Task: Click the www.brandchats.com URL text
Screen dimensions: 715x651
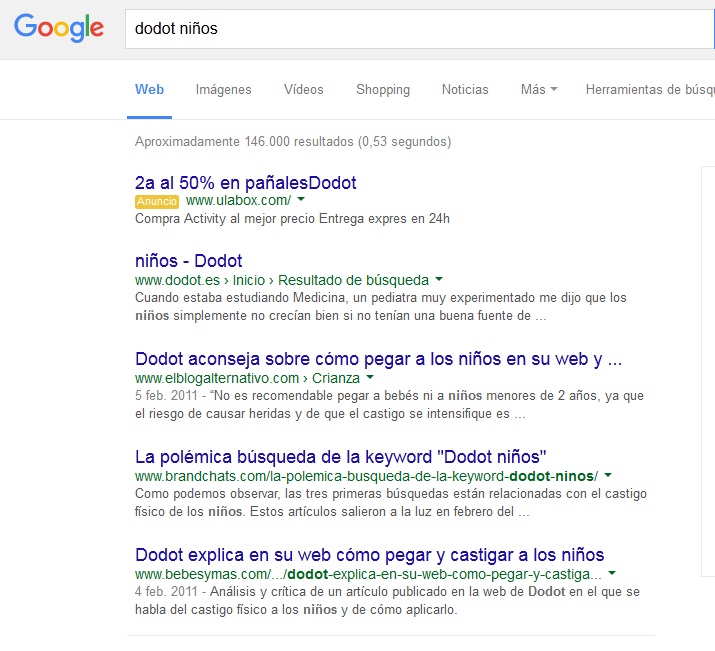Action: tap(367, 476)
